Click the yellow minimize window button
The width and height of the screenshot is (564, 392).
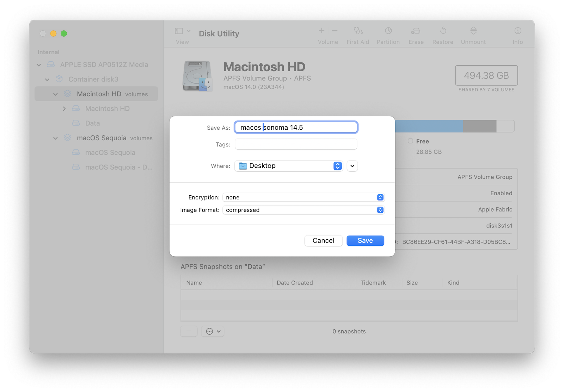[53, 33]
